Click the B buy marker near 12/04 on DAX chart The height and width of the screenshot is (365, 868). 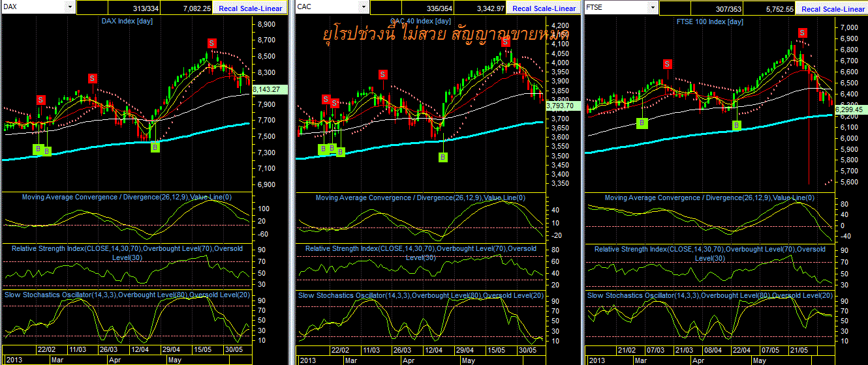(155, 147)
